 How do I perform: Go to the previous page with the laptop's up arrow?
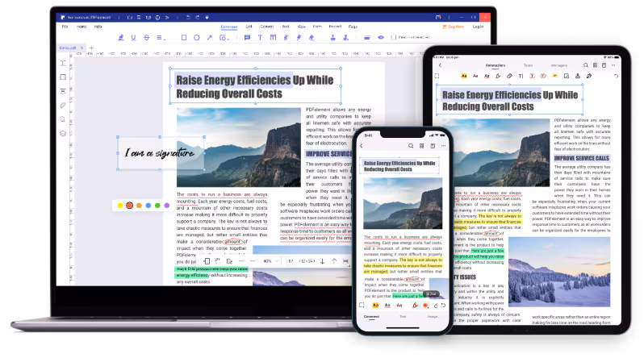pyautogui.click(x=334, y=261)
